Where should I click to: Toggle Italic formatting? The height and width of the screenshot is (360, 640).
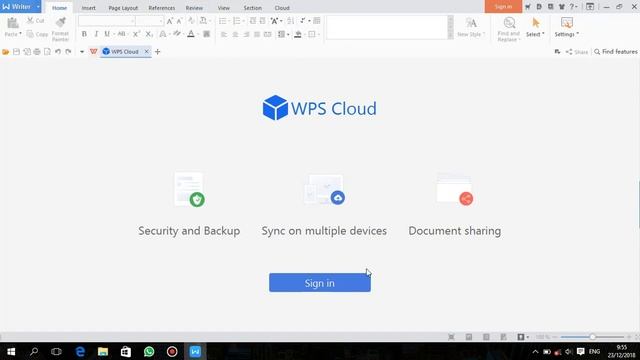[96, 34]
